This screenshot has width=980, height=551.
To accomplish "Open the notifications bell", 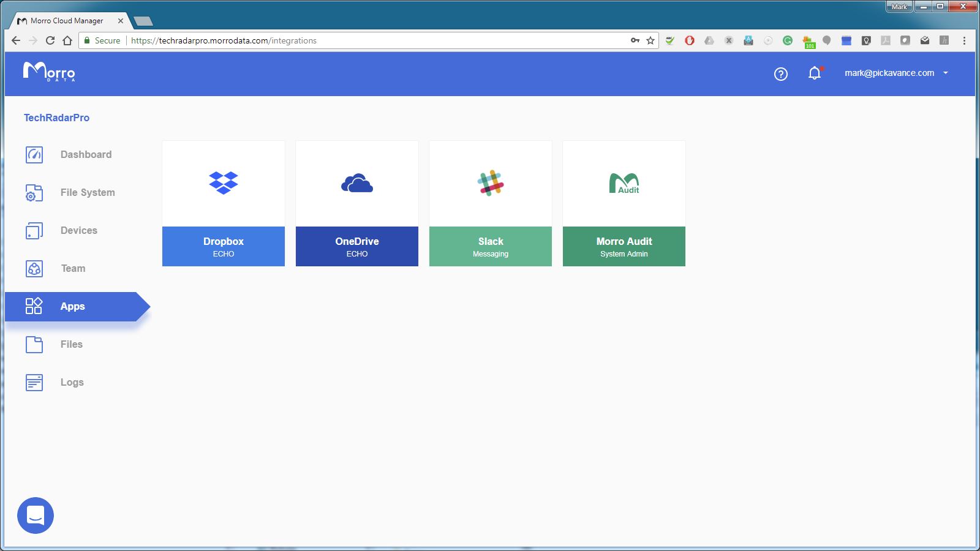I will (x=815, y=73).
